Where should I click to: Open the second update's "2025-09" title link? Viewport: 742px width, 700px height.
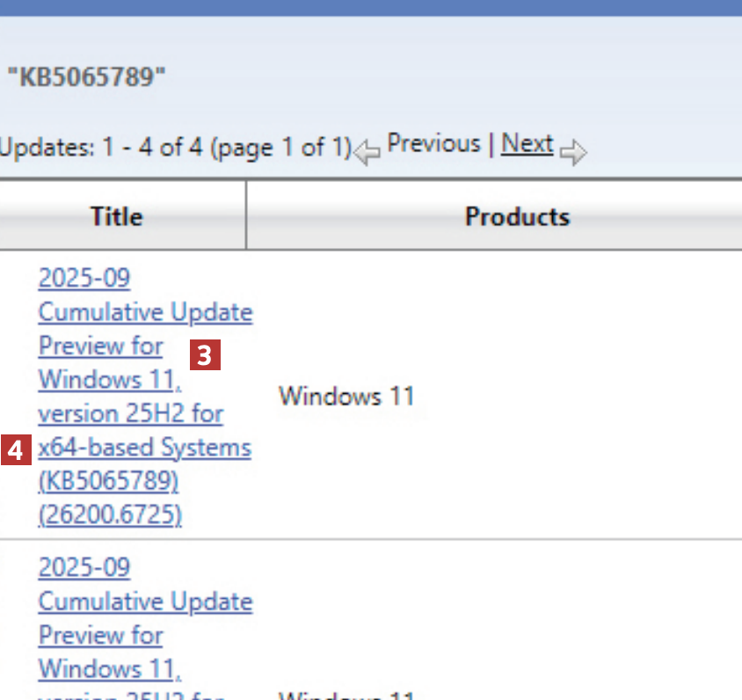coord(84,567)
